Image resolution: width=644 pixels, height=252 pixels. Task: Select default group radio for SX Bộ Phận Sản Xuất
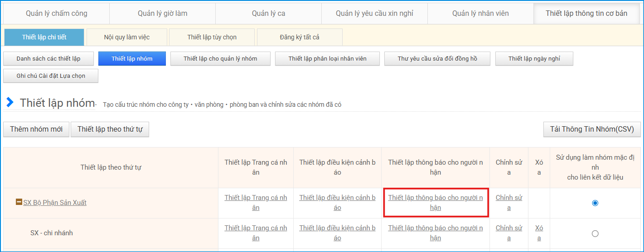(595, 203)
